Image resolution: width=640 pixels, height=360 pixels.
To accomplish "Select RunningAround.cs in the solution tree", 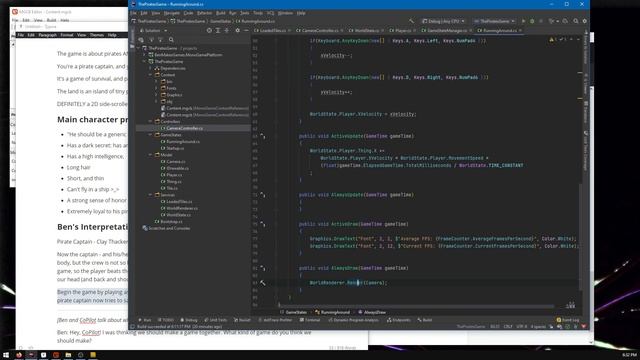I will click(183, 142).
